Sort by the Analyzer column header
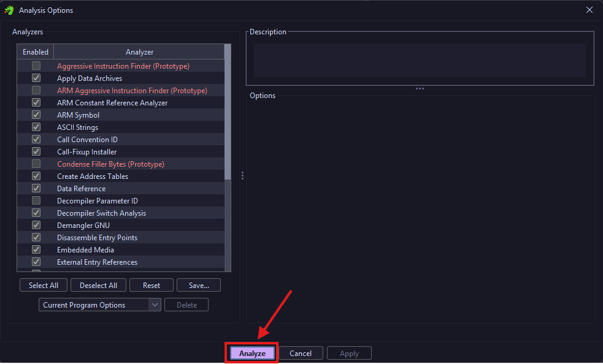The height and width of the screenshot is (364, 603). click(139, 52)
